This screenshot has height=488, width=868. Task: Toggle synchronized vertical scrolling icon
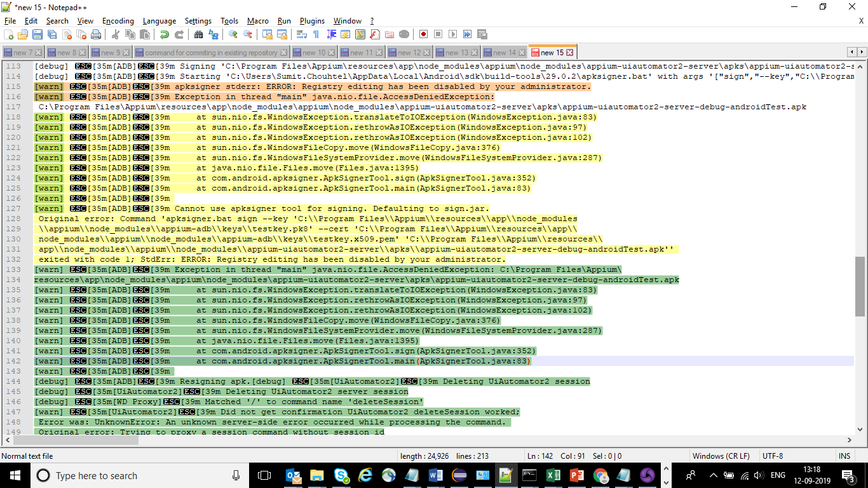(x=268, y=34)
